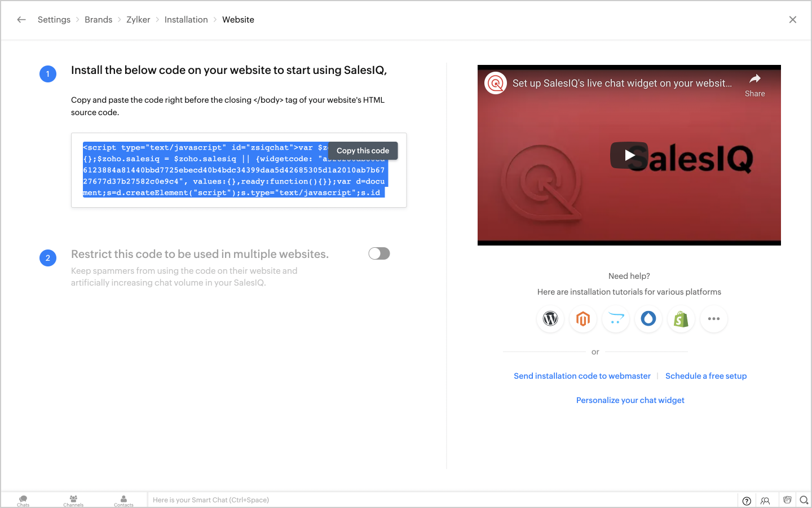
Task: Personalize your chat widget
Action: pos(630,400)
